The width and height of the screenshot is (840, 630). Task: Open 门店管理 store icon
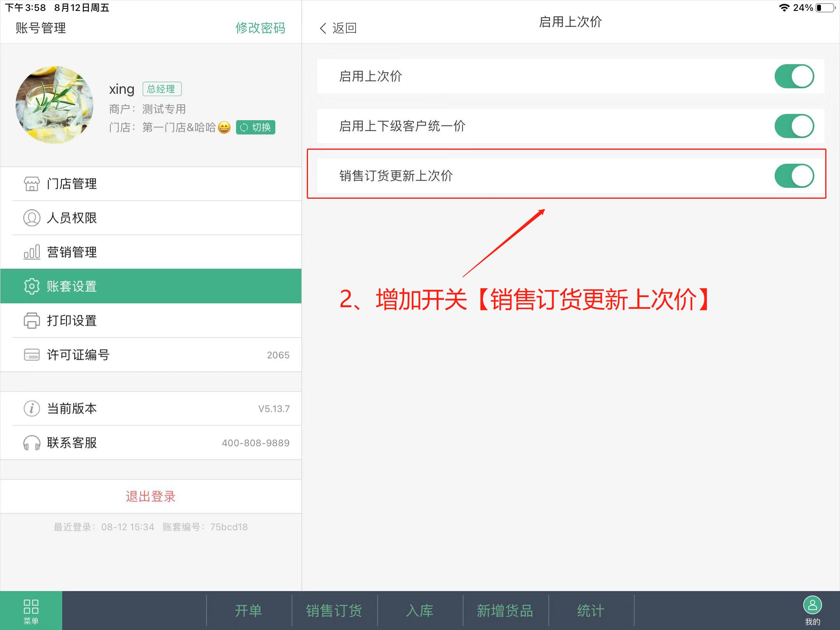(x=31, y=184)
